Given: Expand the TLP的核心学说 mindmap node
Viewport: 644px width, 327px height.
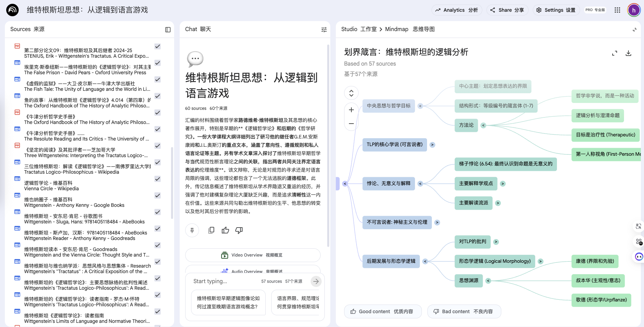Looking at the screenshot, I should pyautogui.click(x=432, y=145).
